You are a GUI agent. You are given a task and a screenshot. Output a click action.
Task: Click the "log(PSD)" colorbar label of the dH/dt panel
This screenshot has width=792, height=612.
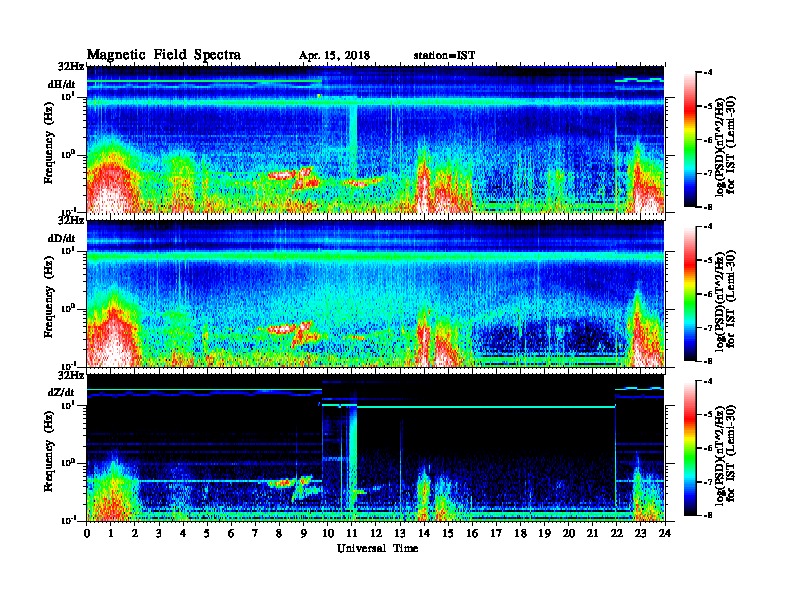(x=719, y=145)
